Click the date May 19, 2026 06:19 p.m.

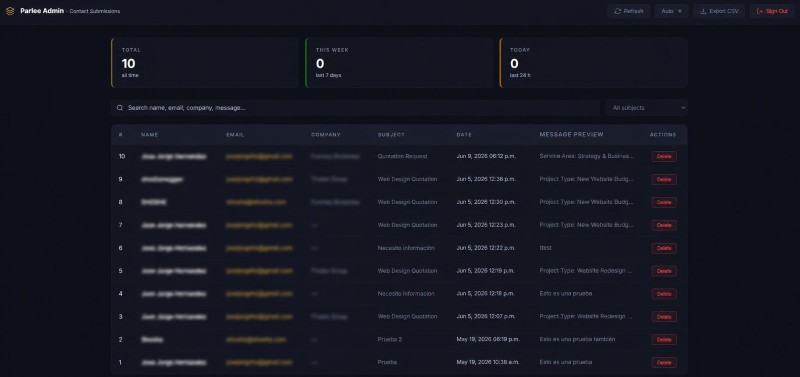(x=488, y=339)
